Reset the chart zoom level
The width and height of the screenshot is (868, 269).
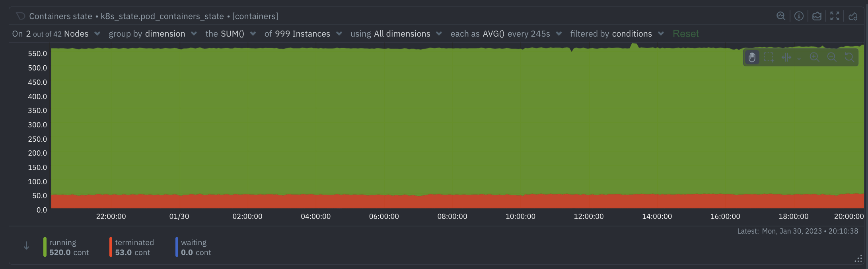pyautogui.click(x=849, y=57)
